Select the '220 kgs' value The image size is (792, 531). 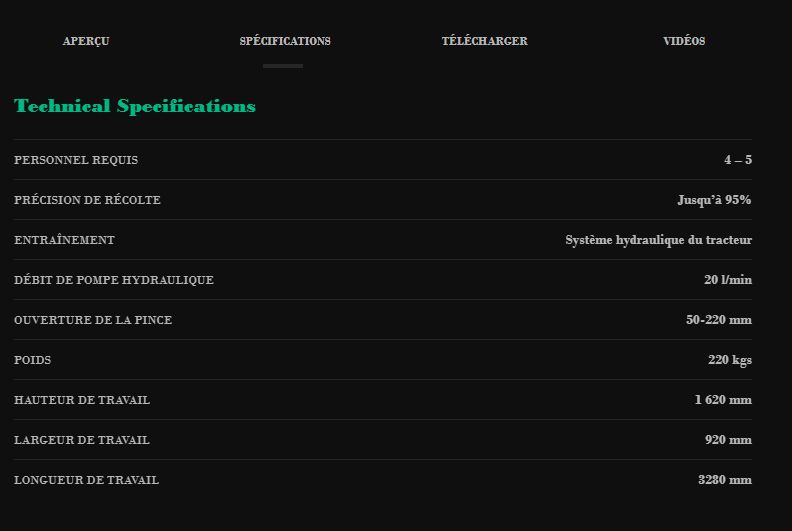730,360
